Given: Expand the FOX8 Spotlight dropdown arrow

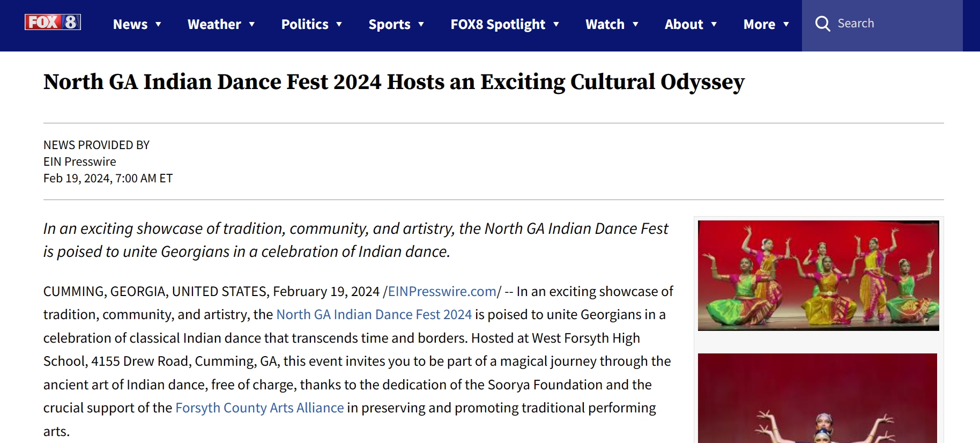Looking at the screenshot, I should pos(556,24).
